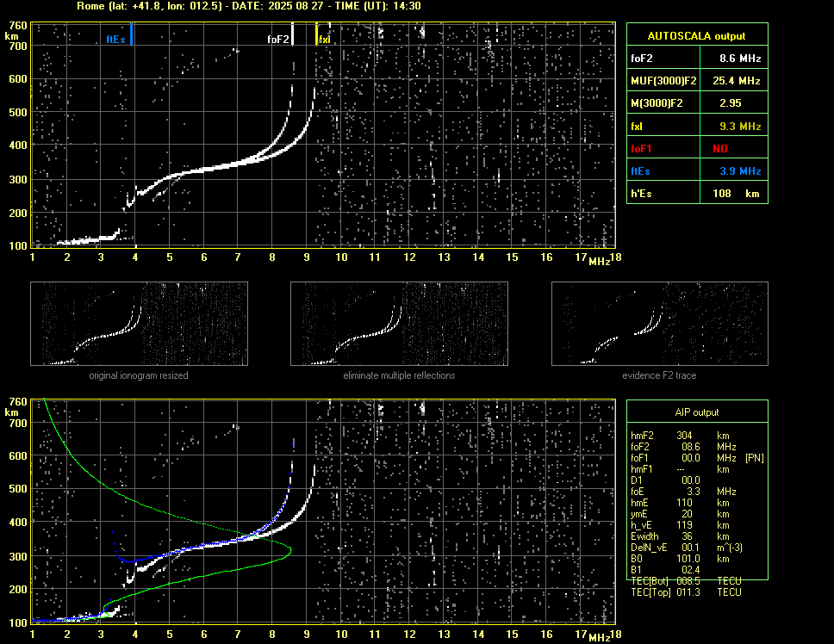Image resolution: width=834 pixels, height=644 pixels.
Task: Select the MUF(3000)F2 value 25.4 MHz
Action: click(x=736, y=81)
